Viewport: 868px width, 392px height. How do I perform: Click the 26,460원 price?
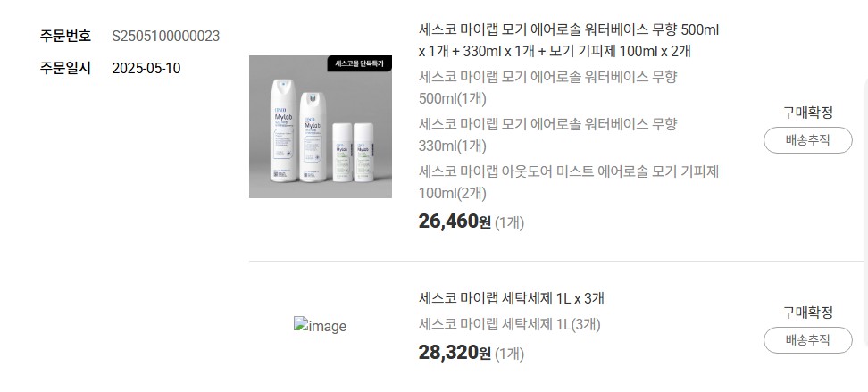tap(455, 222)
